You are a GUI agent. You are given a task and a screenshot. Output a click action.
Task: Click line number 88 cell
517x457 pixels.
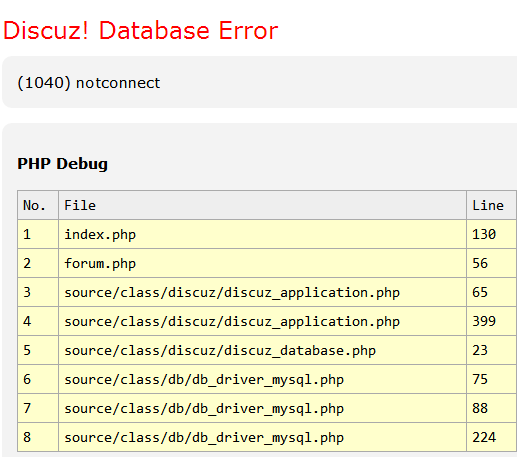pos(492,408)
